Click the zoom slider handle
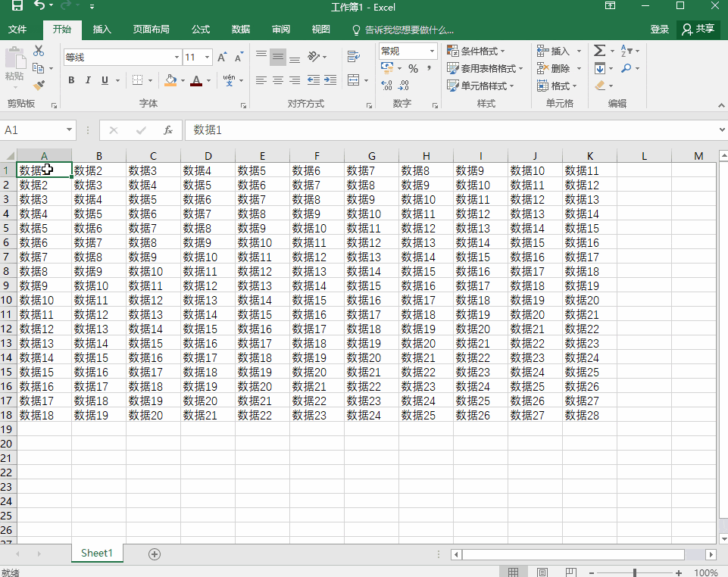The image size is (728, 577). pyautogui.click(x=635, y=572)
